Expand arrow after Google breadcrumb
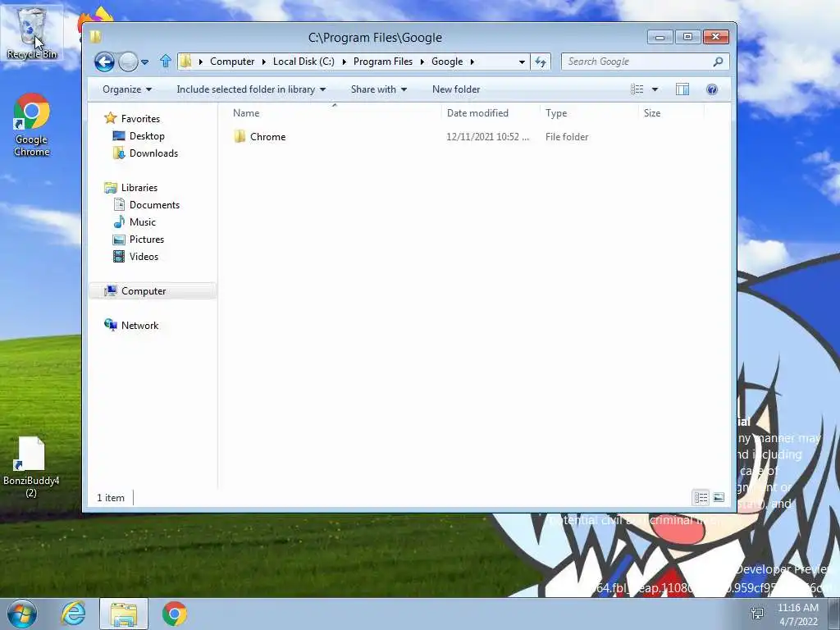This screenshot has width=840, height=630. pos(472,62)
